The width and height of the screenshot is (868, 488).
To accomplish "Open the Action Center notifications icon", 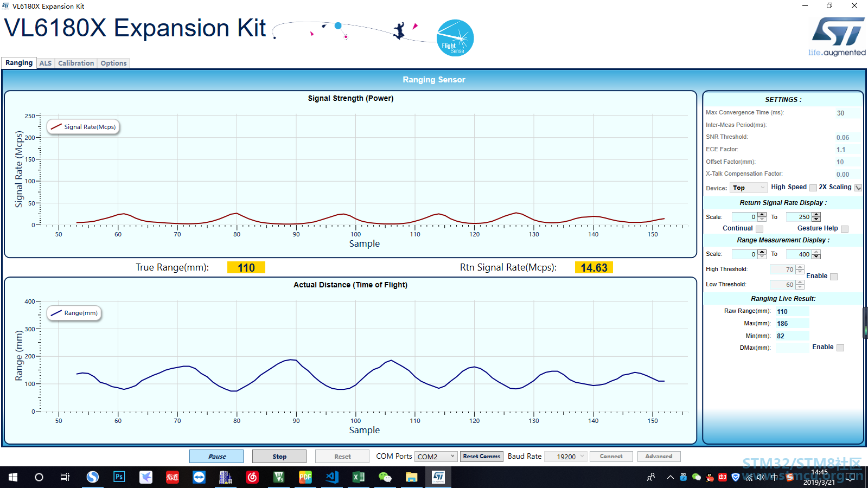I will pyautogui.click(x=851, y=477).
